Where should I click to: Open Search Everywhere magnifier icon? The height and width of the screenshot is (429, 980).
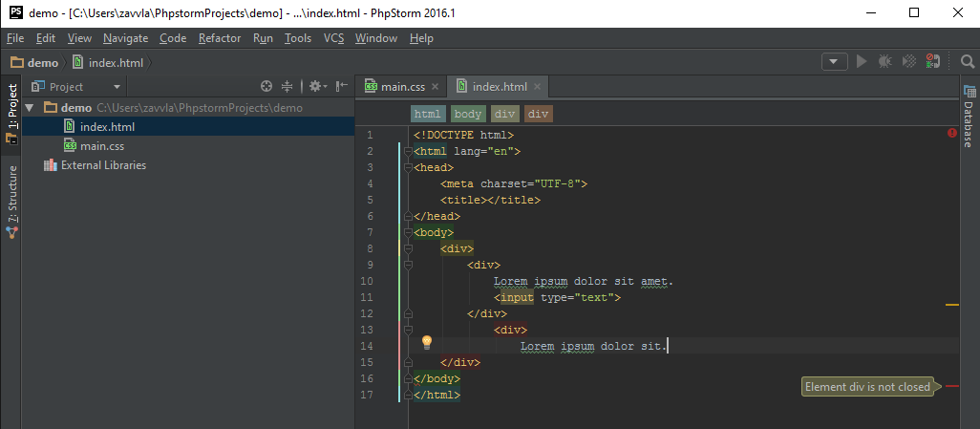click(967, 61)
